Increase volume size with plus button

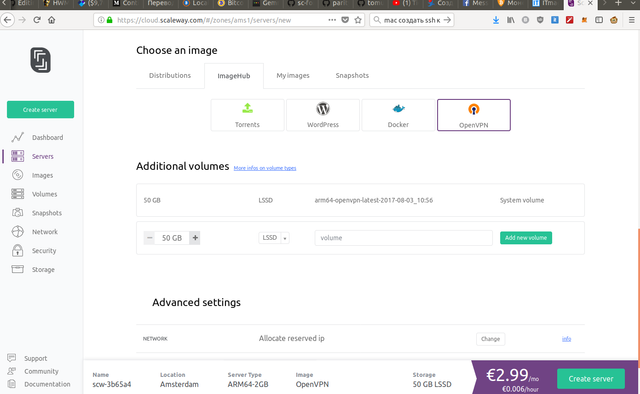[x=195, y=238]
